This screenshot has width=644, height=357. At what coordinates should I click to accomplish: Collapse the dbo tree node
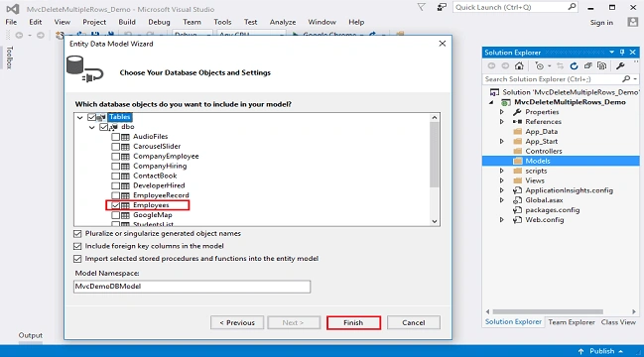92,127
